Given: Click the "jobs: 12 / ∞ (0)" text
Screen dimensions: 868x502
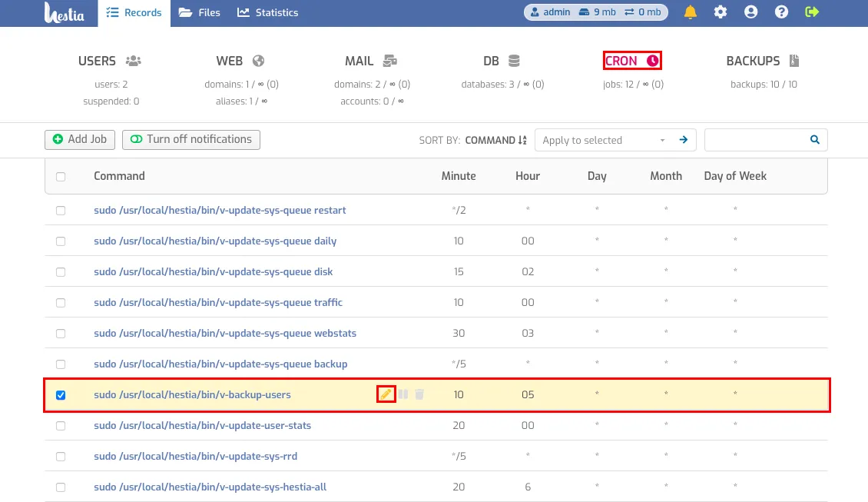Looking at the screenshot, I should (x=633, y=85).
